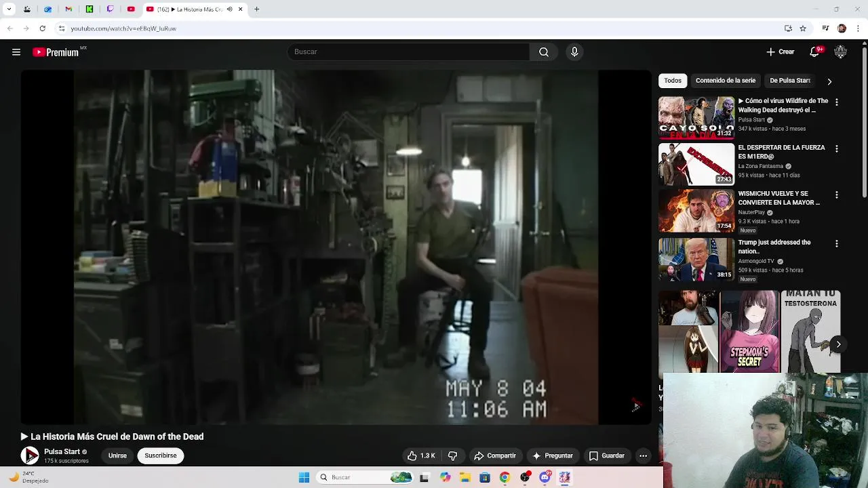This screenshot has height=488, width=868.
Task: Click the Preguntar button
Action: point(553,456)
